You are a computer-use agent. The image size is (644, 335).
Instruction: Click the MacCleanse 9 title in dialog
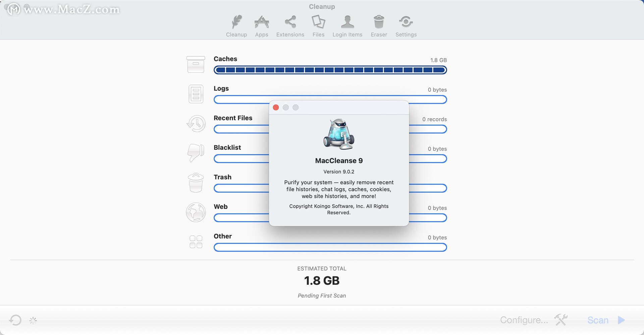pyautogui.click(x=339, y=160)
